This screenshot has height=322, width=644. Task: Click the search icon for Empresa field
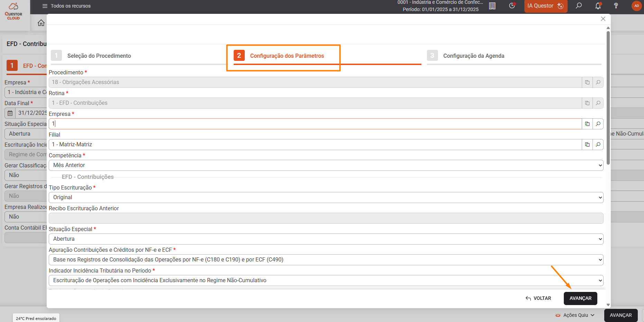598,124
